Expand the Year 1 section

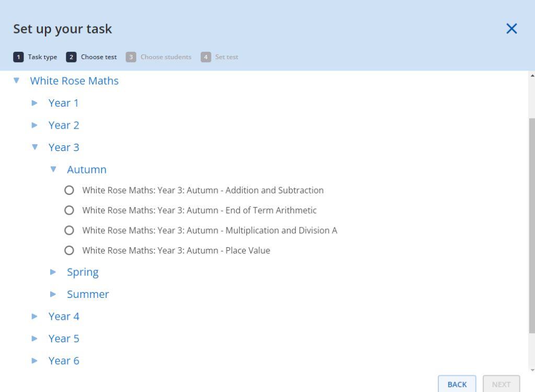[x=34, y=103]
